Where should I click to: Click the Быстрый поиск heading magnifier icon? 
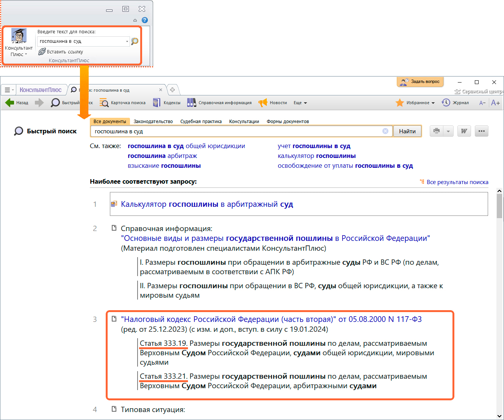pyautogui.click(x=19, y=131)
